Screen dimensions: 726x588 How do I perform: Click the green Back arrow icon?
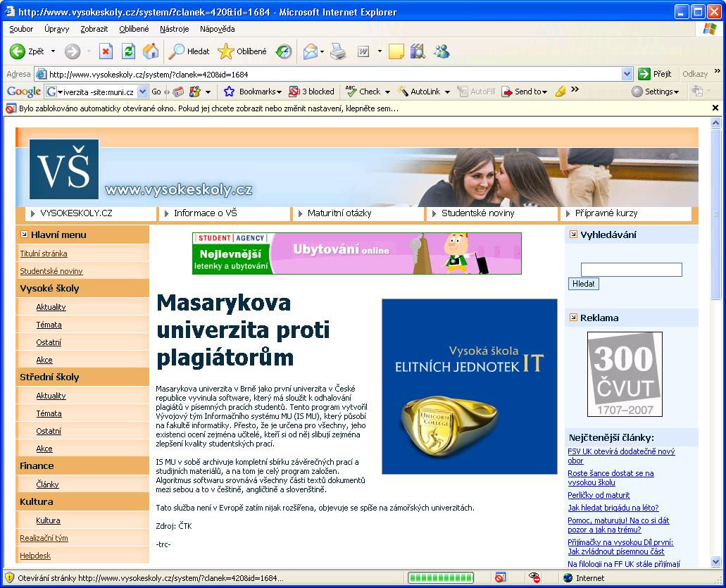coord(17,51)
